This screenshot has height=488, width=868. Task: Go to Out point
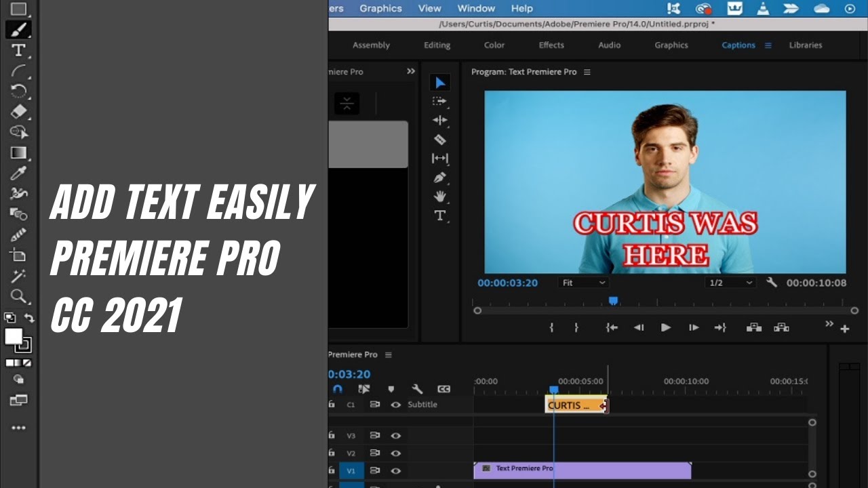click(x=720, y=327)
